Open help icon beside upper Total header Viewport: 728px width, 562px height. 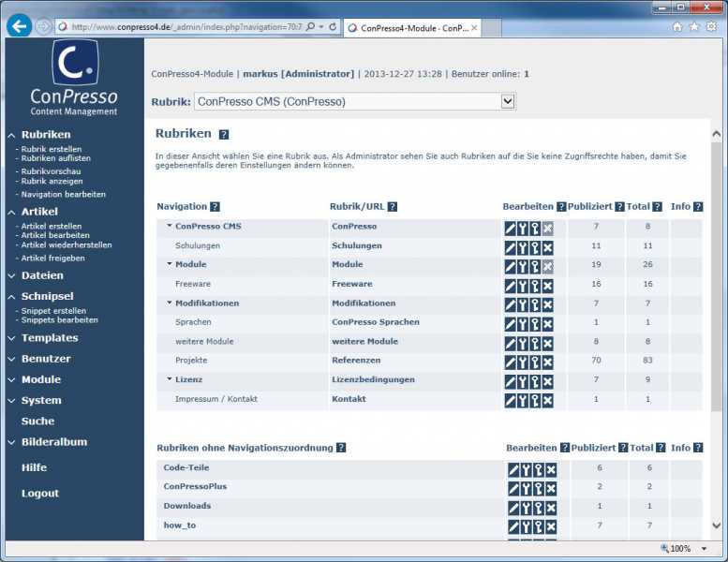coord(657,206)
